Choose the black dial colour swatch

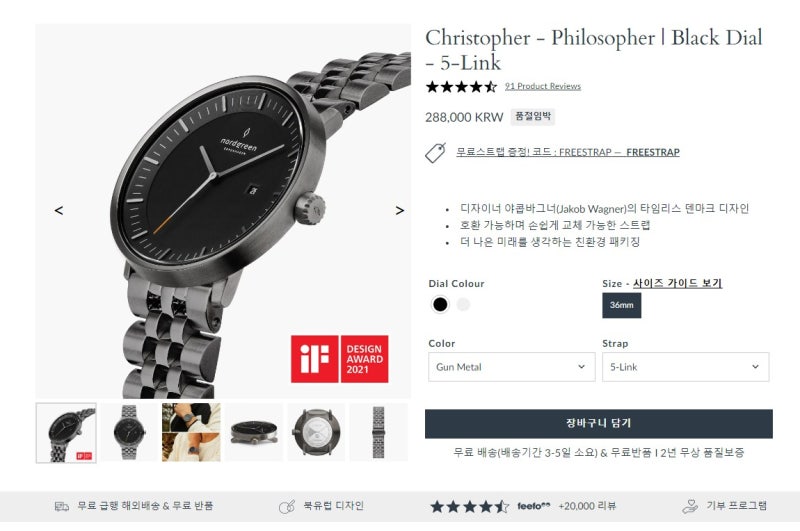point(440,305)
